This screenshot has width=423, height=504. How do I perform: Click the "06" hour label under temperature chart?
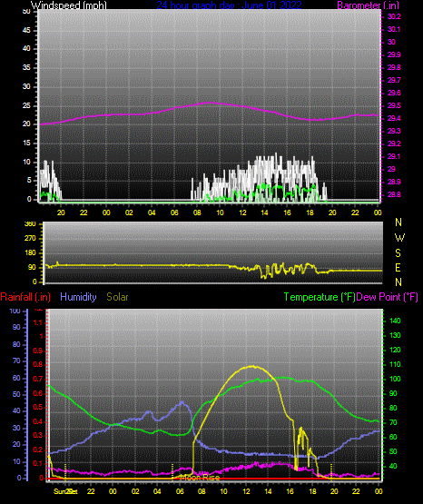179,491
